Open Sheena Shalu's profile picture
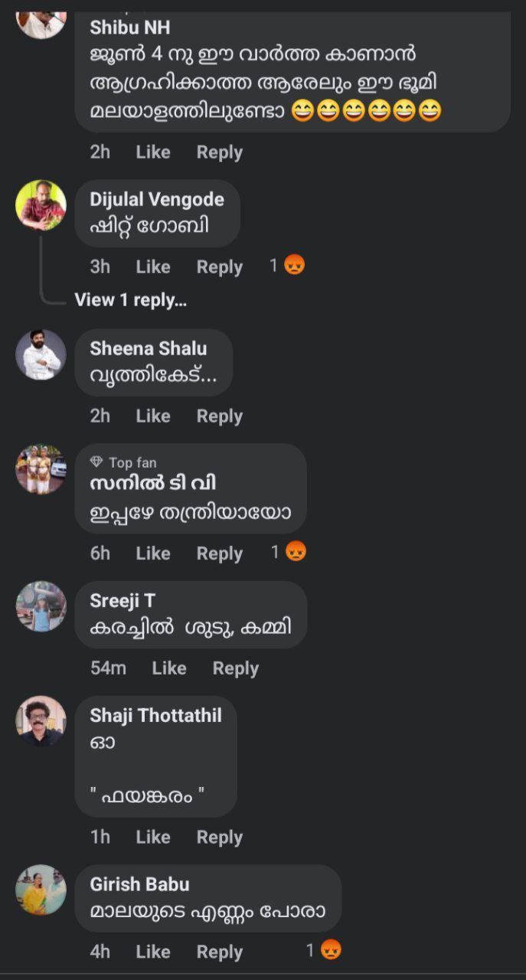Image resolution: width=526 pixels, height=980 pixels. point(41,354)
